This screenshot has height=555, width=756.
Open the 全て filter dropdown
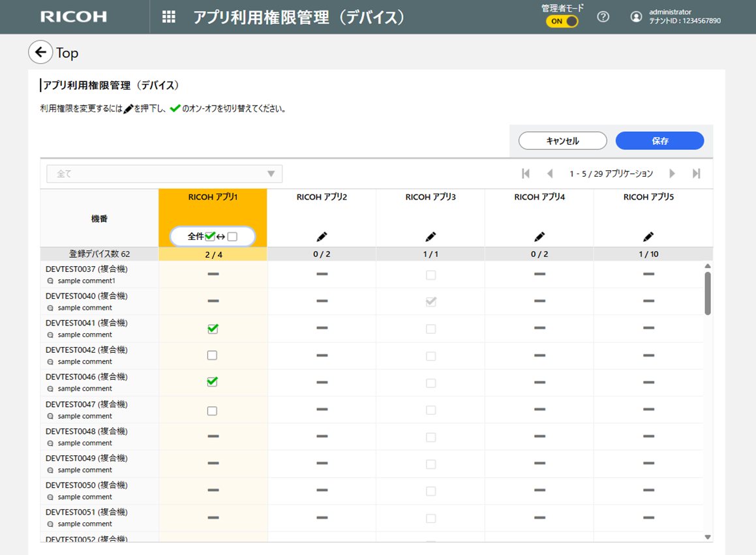[164, 173]
